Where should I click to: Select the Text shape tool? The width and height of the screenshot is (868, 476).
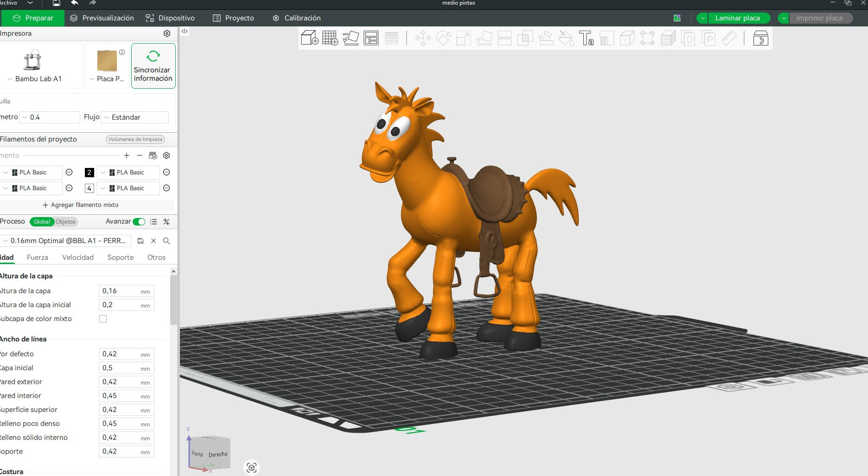(586, 38)
